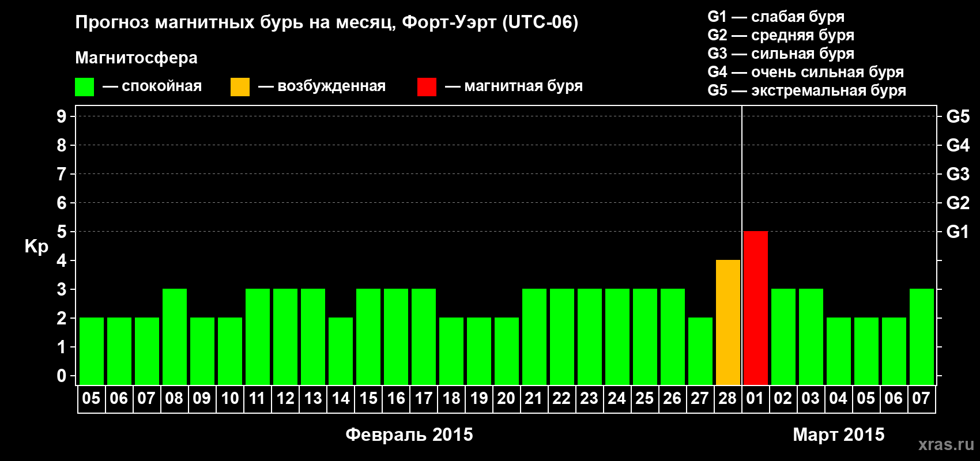The height and width of the screenshot is (461, 980).
Task: Click the 'G5 — экстремальная буря' legend line
Action: click(806, 90)
